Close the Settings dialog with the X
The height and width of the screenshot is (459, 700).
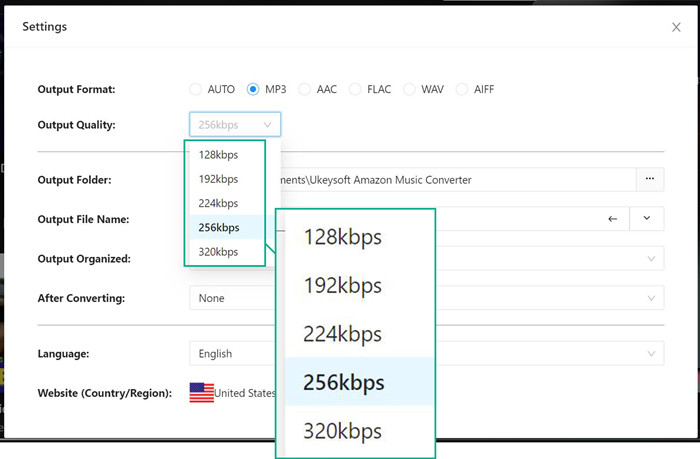pos(676,28)
